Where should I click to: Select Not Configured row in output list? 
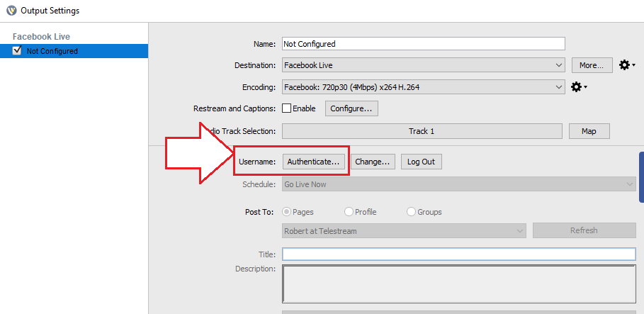(74, 51)
